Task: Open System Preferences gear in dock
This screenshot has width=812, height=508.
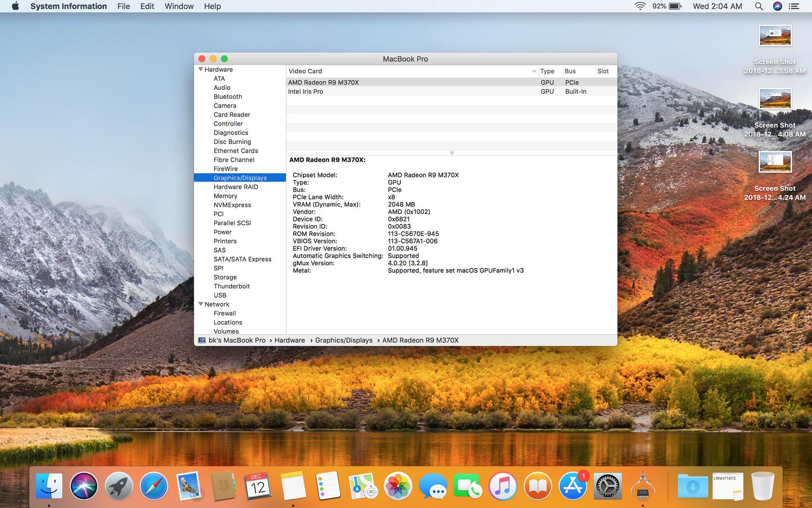Action: pos(607,486)
